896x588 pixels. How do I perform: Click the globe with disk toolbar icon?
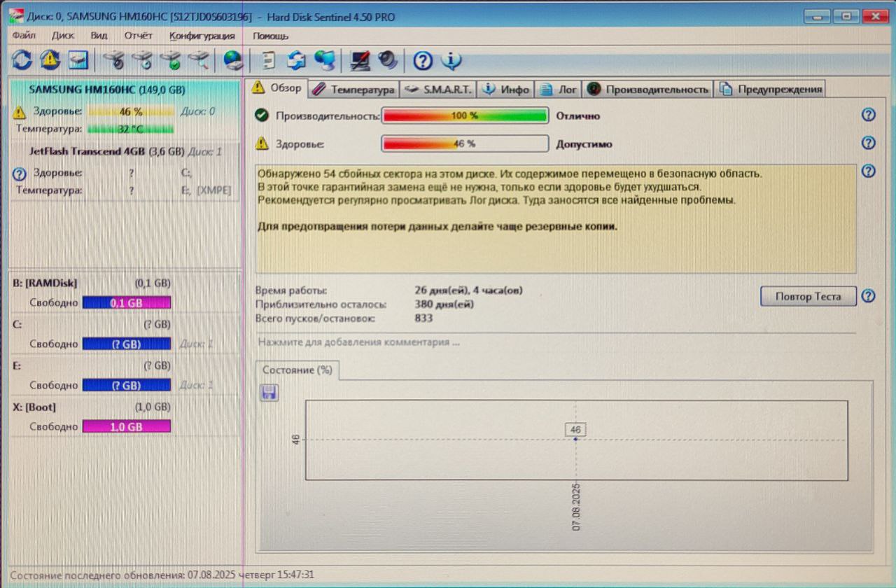(233, 61)
